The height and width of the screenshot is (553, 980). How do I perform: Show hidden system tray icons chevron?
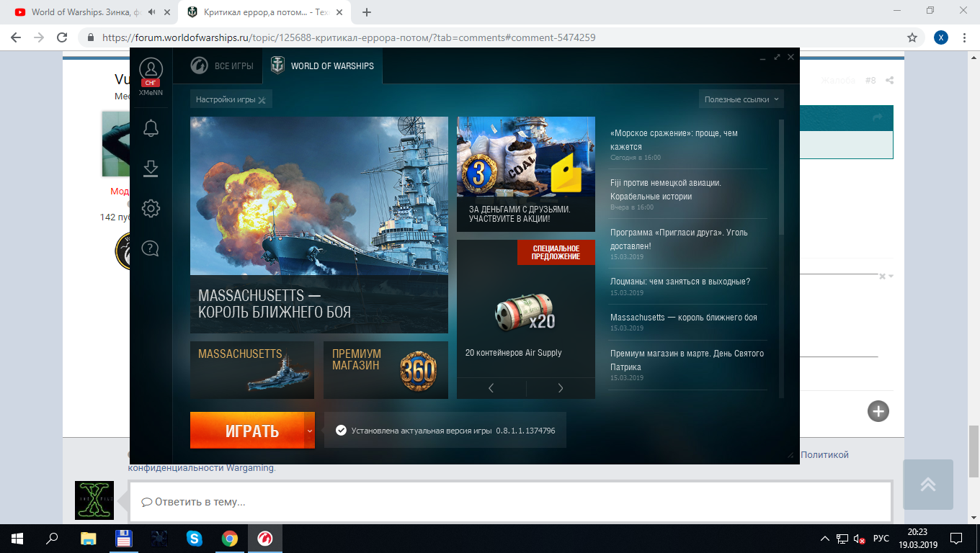click(825, 539)
